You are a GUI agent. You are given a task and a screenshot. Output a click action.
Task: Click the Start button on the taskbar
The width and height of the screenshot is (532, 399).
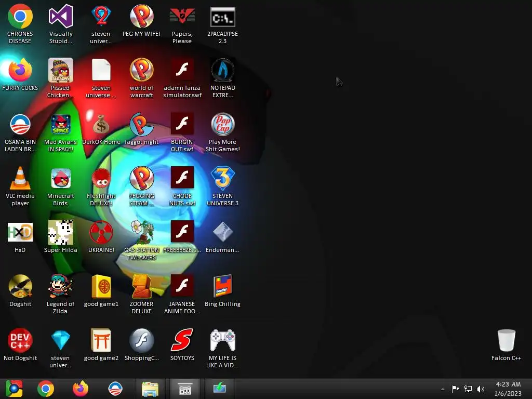click(x=14, y=389)
